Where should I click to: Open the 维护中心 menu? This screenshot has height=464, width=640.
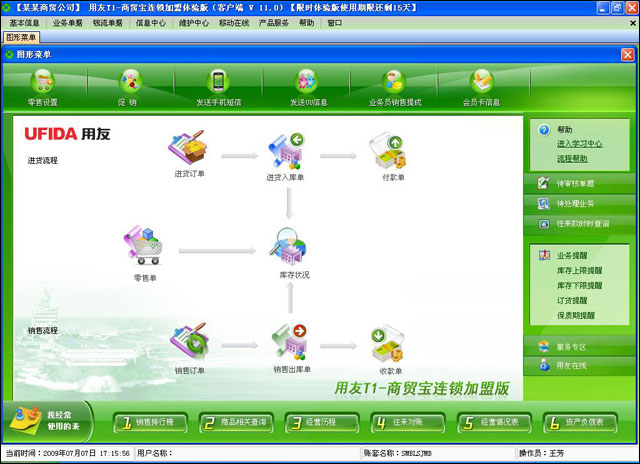(x=193, y=23)
